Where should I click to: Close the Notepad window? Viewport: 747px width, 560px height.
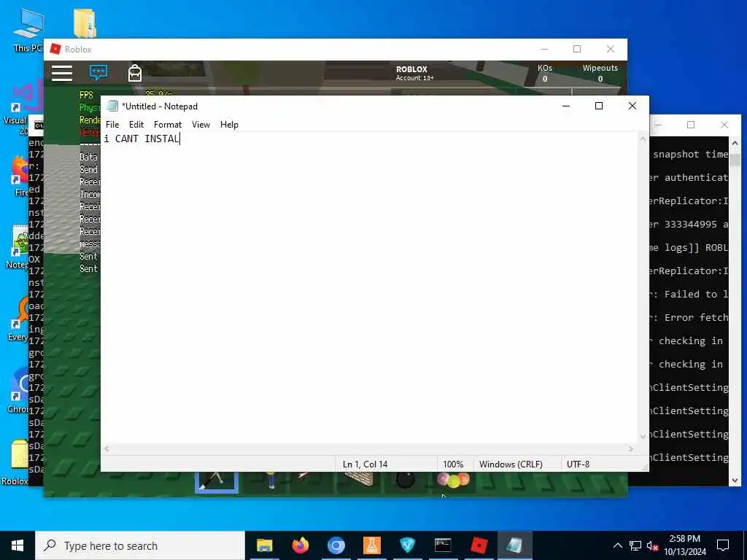pyautogui.click(x=632, y=106)
